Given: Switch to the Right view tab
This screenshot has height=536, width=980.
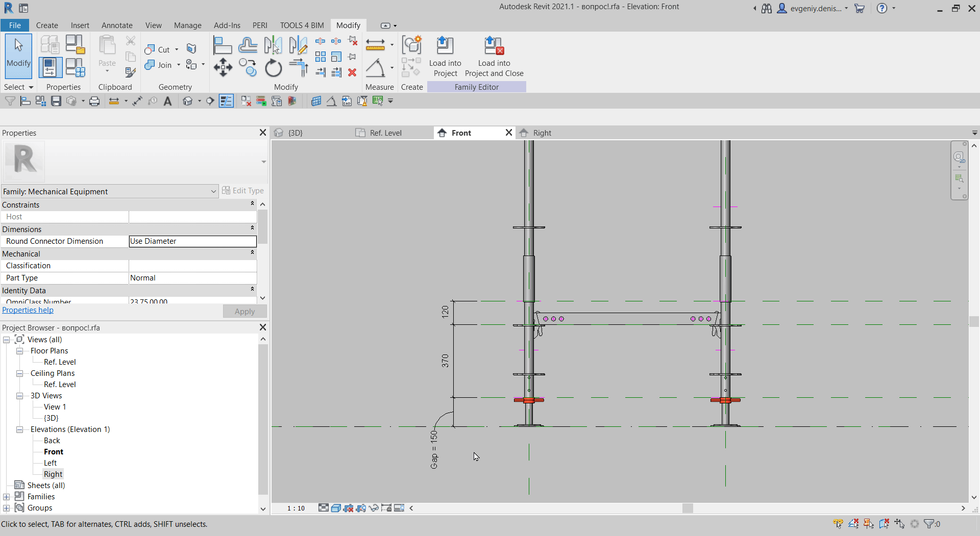Looking at the screenshot, I should pos(542,133).
